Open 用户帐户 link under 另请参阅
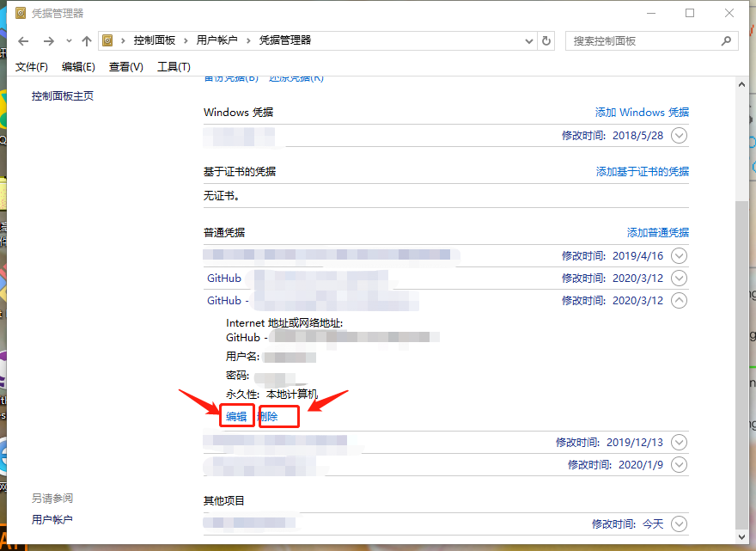Screen dimensions: 756x551 tap(52, 520)
